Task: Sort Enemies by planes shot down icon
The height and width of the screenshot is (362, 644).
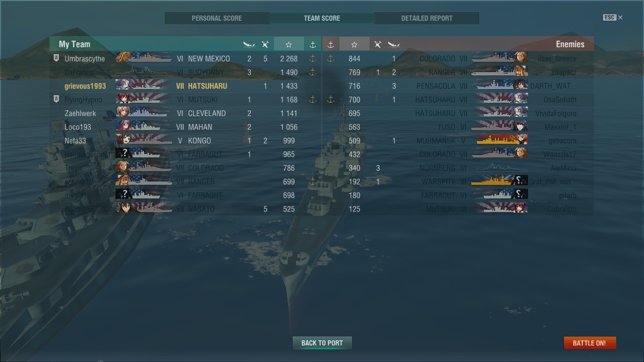Action: 378,44
